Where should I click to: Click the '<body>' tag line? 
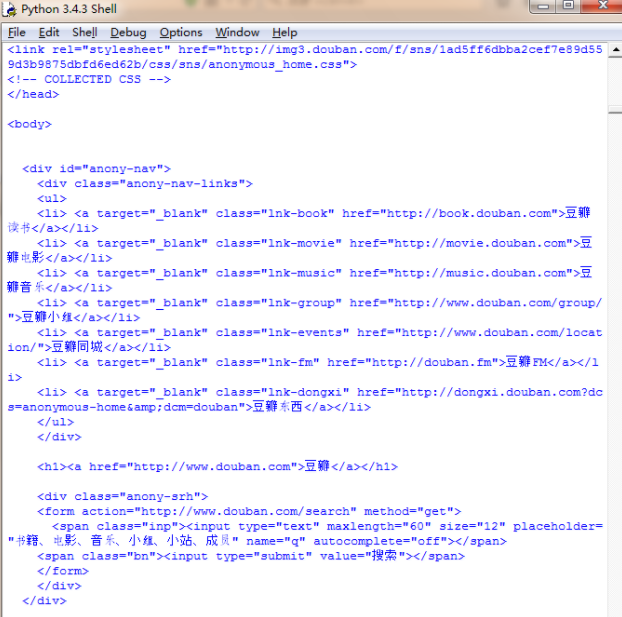click(x=29, y=124)
